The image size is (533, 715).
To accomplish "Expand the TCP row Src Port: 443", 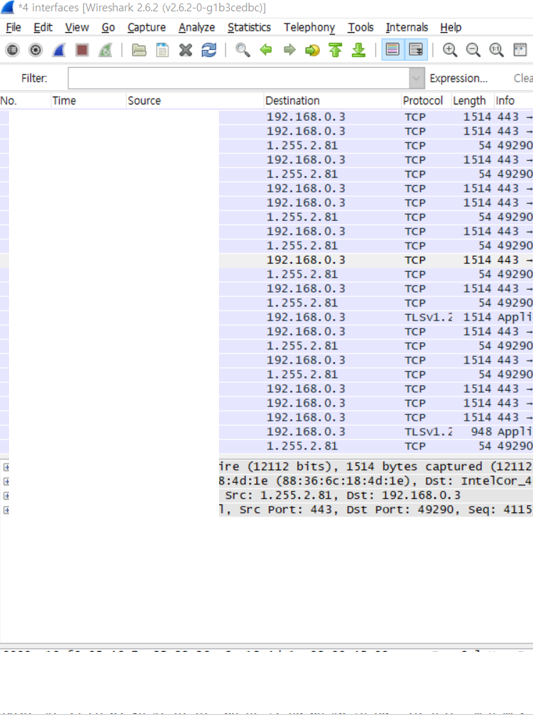I will point(6,510).
